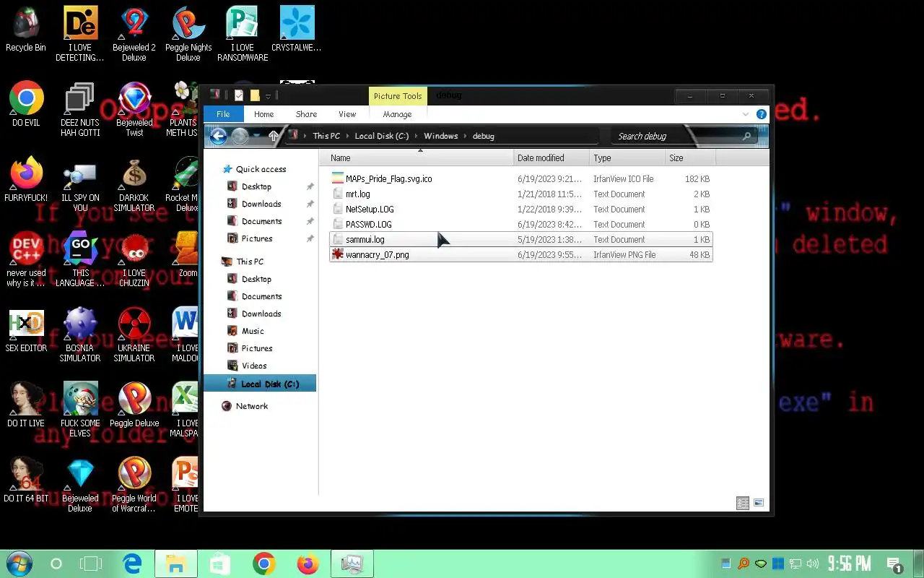Open the Customize Quick Access Toolbar dropdown
The height and width of the screenshot is (578, 924).
click(268, 96)
